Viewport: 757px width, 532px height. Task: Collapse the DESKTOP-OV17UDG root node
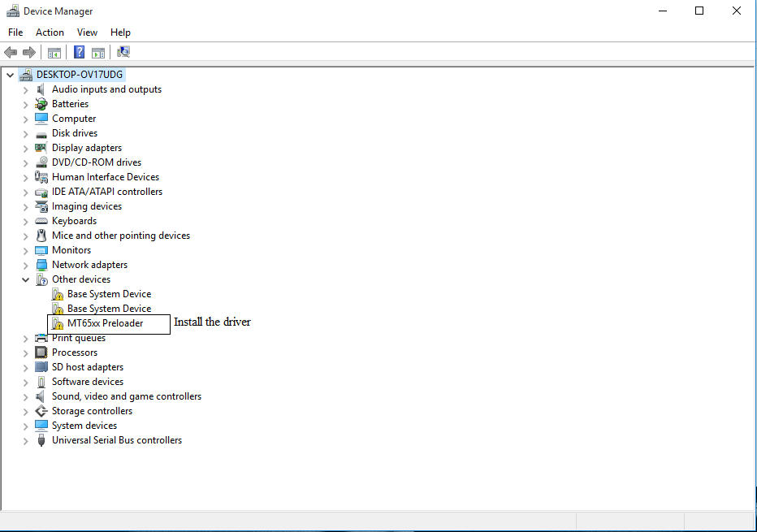[10, 75]
